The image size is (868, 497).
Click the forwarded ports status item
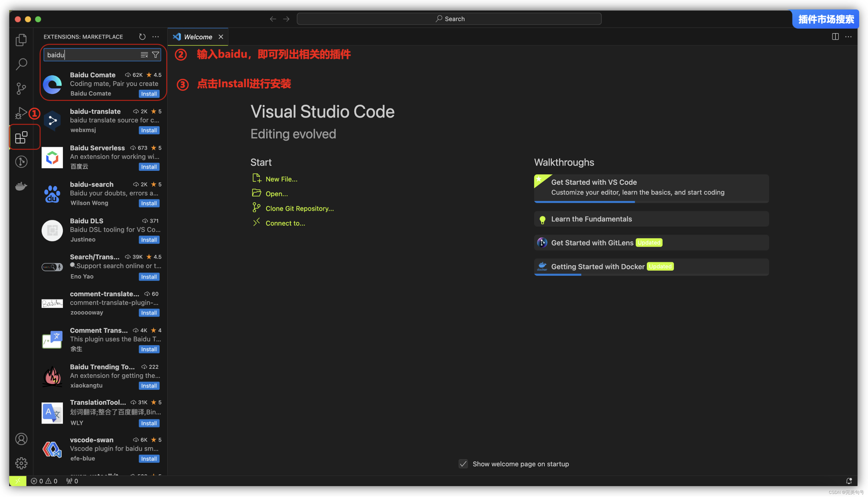tap(72, 481)
